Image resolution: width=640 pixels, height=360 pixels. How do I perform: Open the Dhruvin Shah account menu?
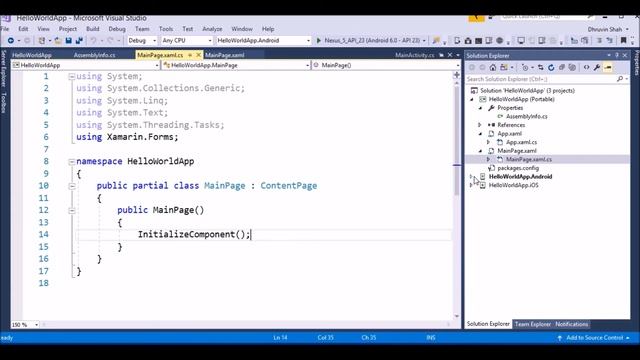608,29
